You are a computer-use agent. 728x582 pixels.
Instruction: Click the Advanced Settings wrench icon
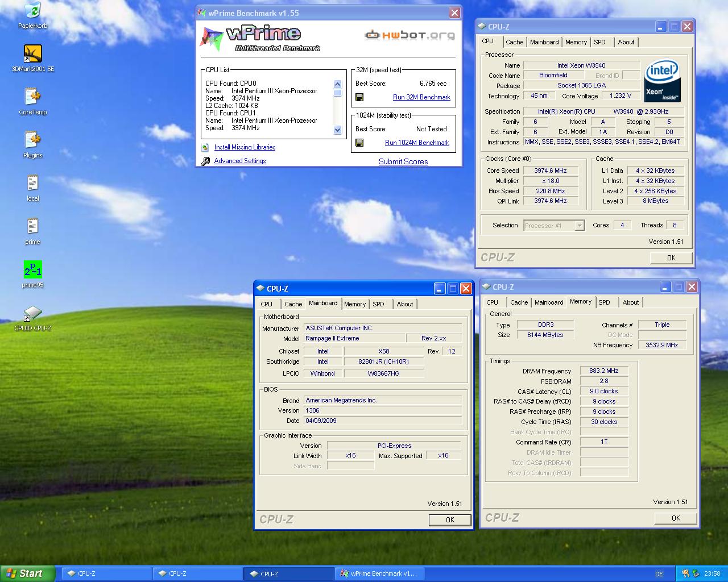[x=205, y=161]
